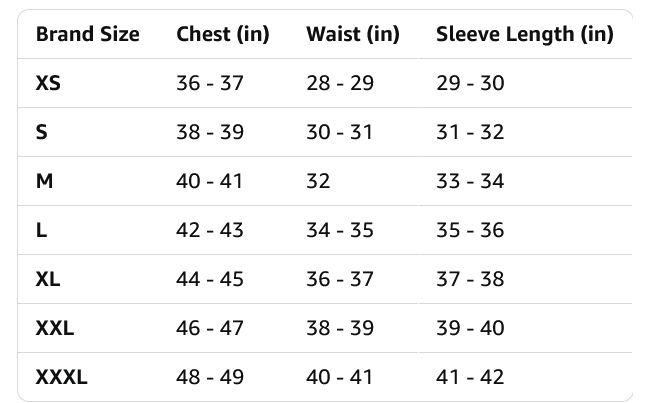Click the waist value 32 for size M
651x403 pixels.
click(x=318, y=181)
